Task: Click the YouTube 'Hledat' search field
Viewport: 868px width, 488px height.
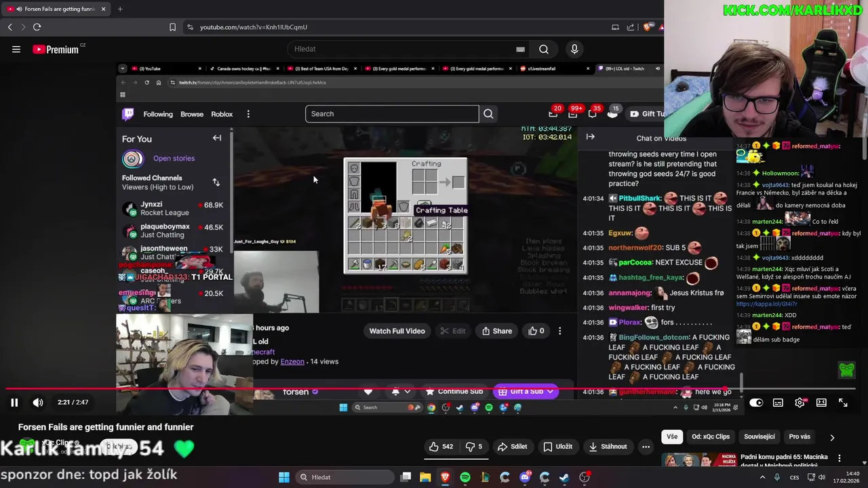Action: [403, 49]
